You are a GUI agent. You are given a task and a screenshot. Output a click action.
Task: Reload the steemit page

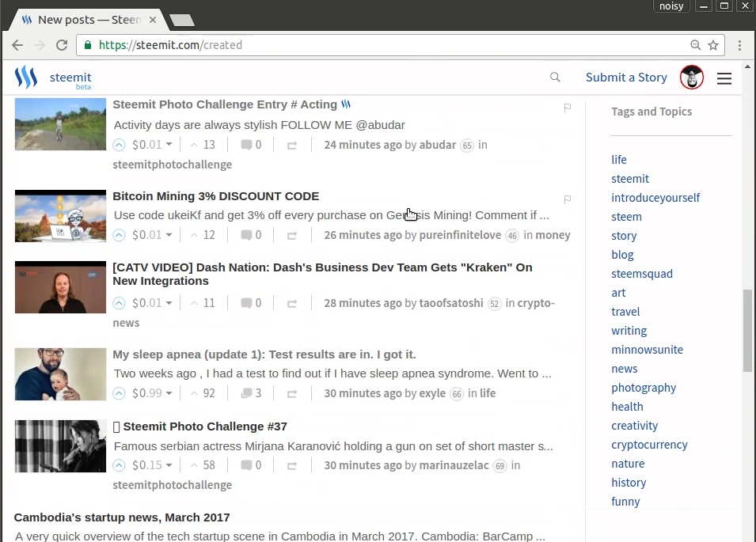62,45
